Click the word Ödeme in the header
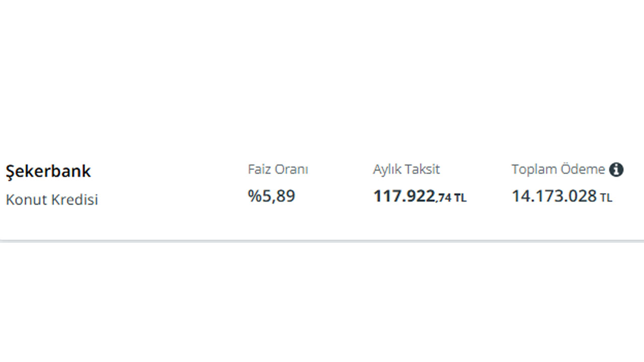This screenshot has height=362, width=644. (583, 169)
